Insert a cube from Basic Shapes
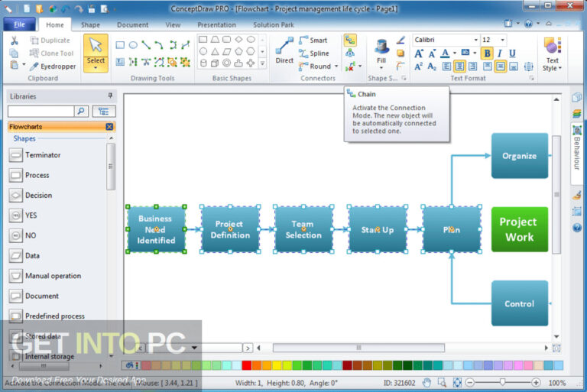The image size is (587, 392). tap(215, 63)
